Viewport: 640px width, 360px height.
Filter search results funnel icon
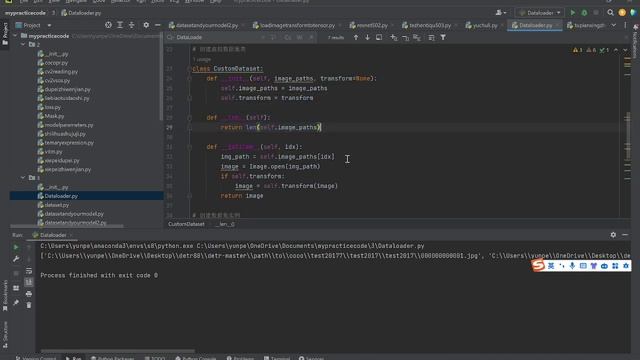443,38
